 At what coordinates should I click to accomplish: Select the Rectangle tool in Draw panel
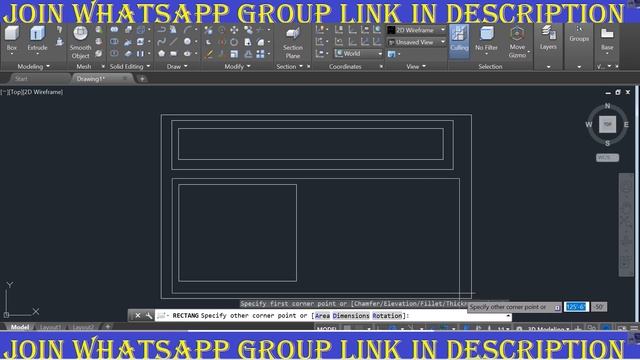(174, 53)
